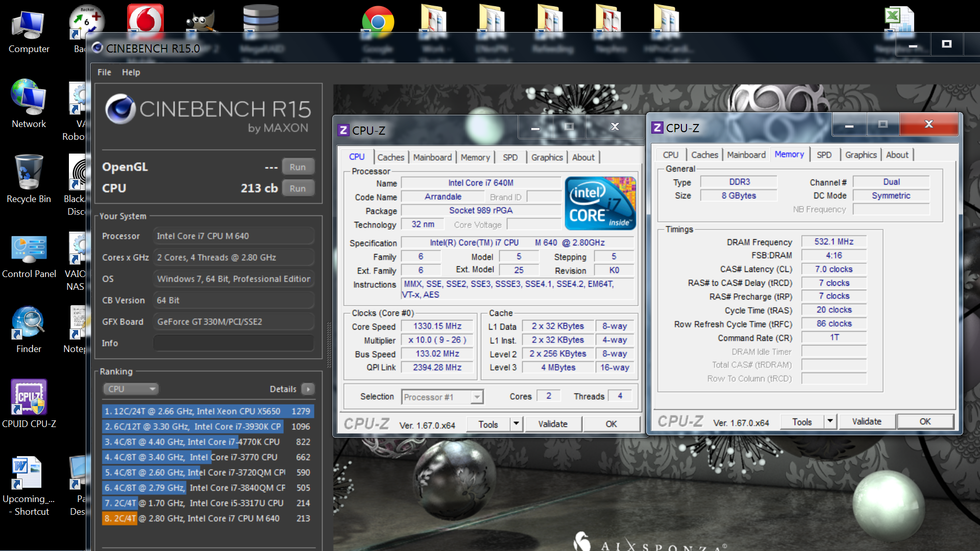Open the GIMP desktop icon

click(202, 22)
